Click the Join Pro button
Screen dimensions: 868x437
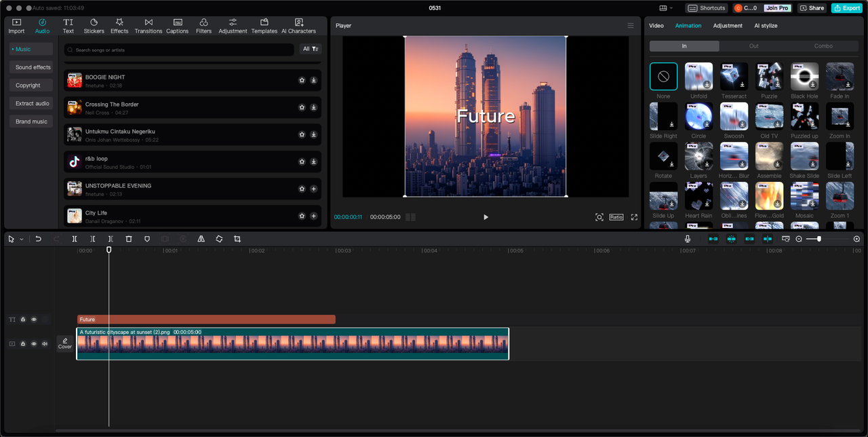click(x=777, y=8)
